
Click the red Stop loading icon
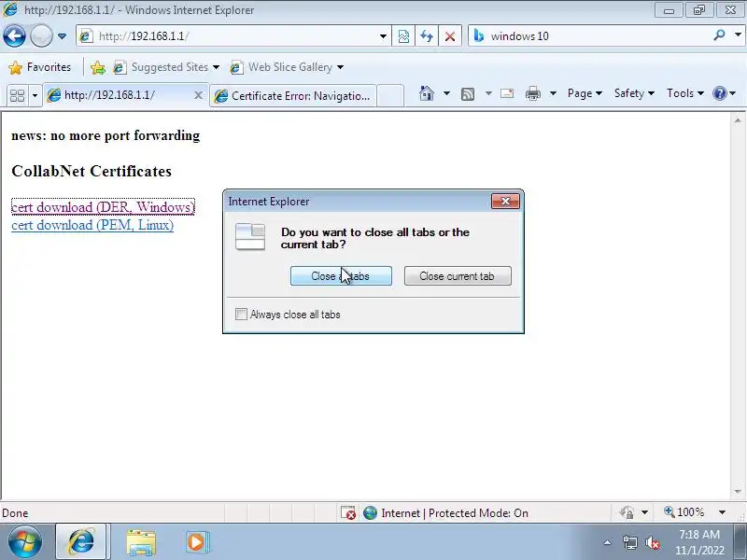tap(450, 36)
